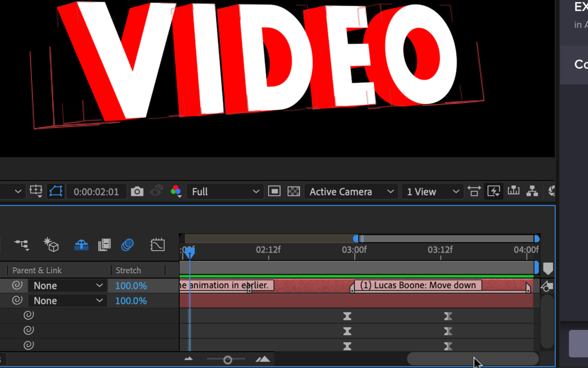
Task: Click the 02:12f mark on time ruler
Action: click(268, 250)
